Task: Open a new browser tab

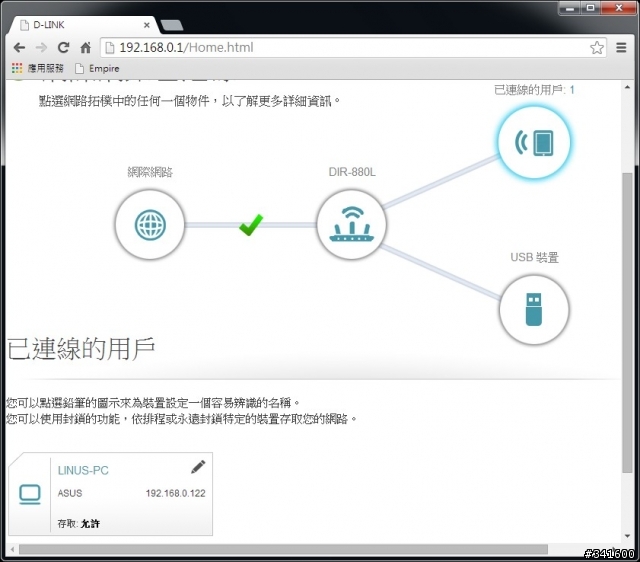Action: coord(172,25)
